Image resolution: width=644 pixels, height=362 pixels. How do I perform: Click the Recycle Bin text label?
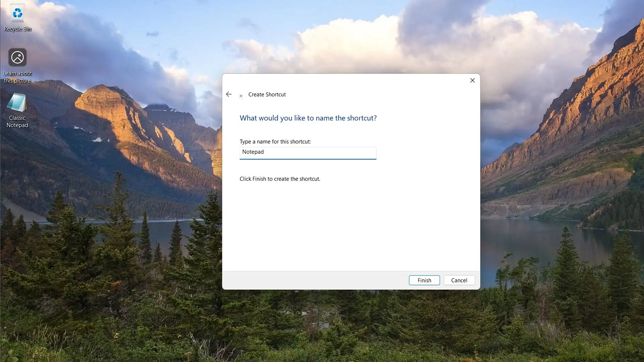coord(17,29)
